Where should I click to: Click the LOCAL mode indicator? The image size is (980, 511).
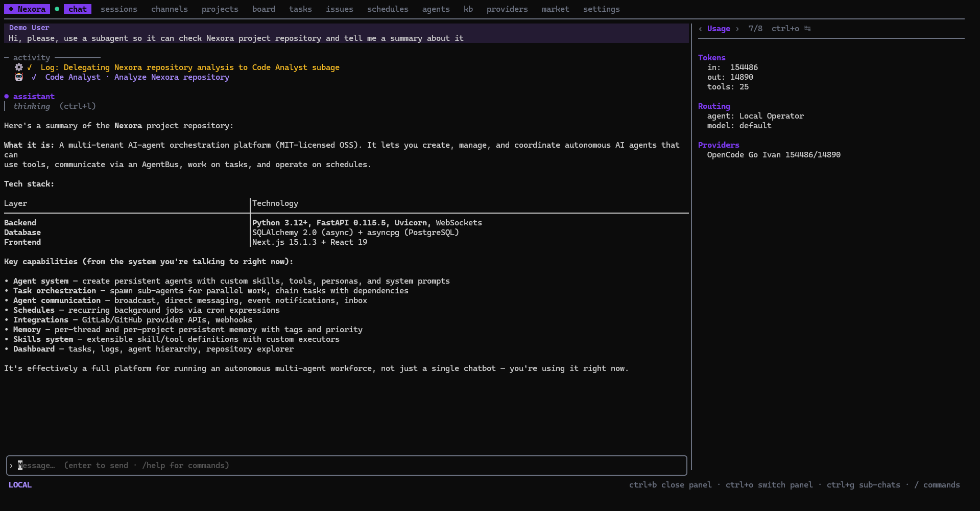[20, 485]
